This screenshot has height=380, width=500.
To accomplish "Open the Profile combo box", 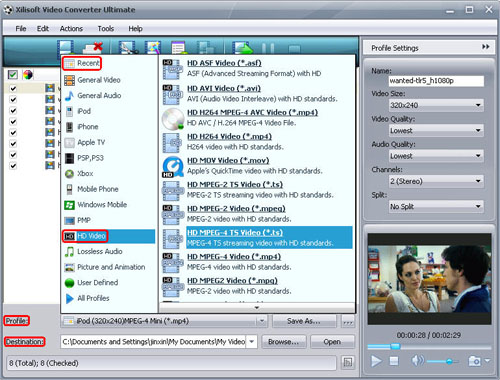I will (x=165, y=321).
